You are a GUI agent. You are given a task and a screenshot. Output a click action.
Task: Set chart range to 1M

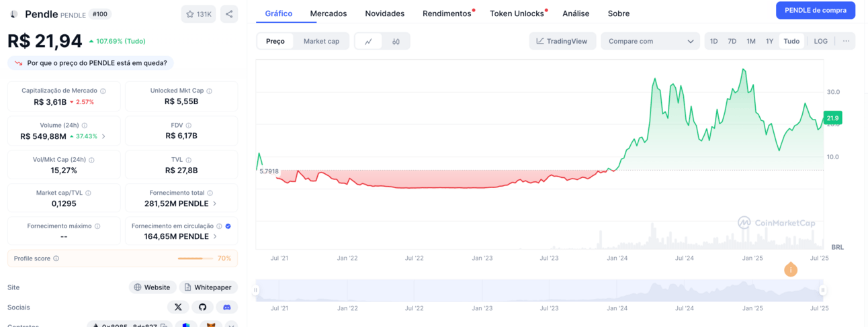point(751,41)
